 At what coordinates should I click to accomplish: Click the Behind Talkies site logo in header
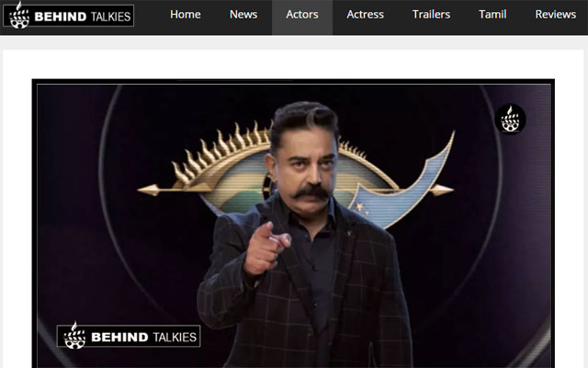(68, 15)
